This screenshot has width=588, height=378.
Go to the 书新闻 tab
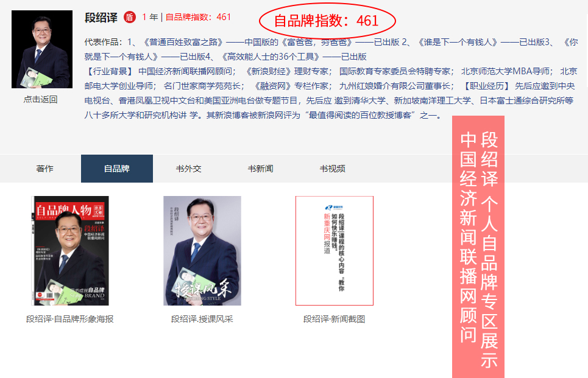[261, 169]
